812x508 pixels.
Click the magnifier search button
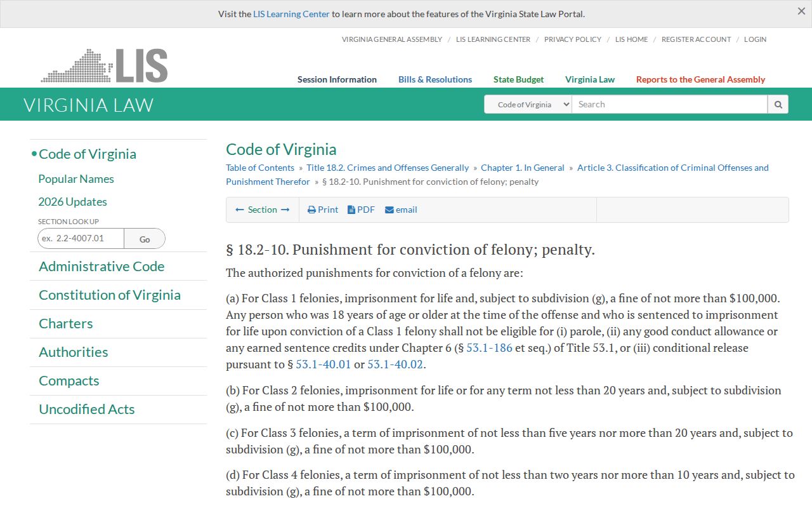(x=778, y=104)
